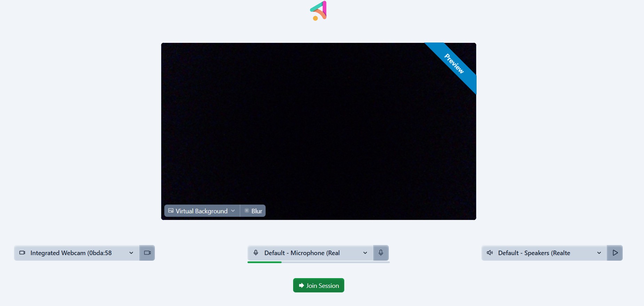The height and width of the screenshot is (306, 644).
Task: Expand the speakers device dropdown arrow
Action: (x=599, y=253)
